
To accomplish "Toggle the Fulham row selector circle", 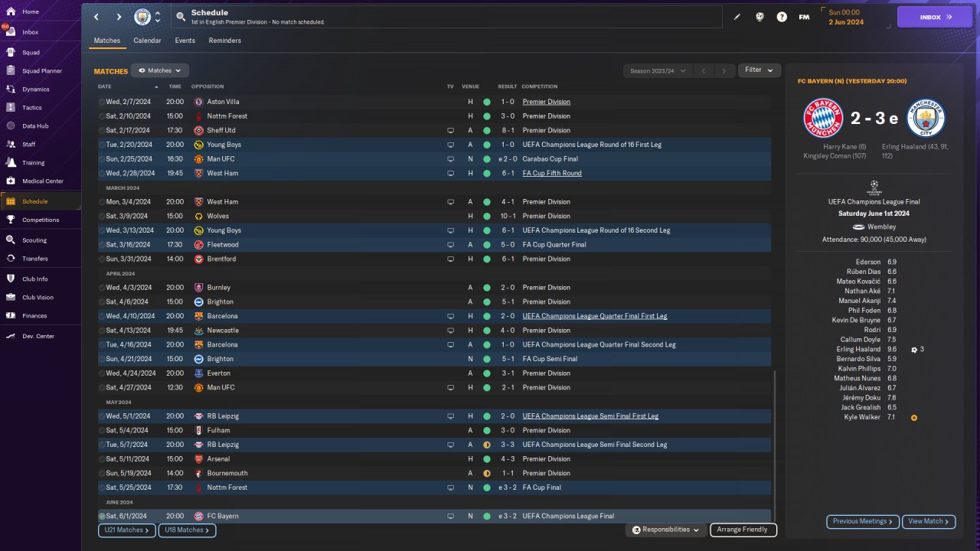I will tap(102, 431).
